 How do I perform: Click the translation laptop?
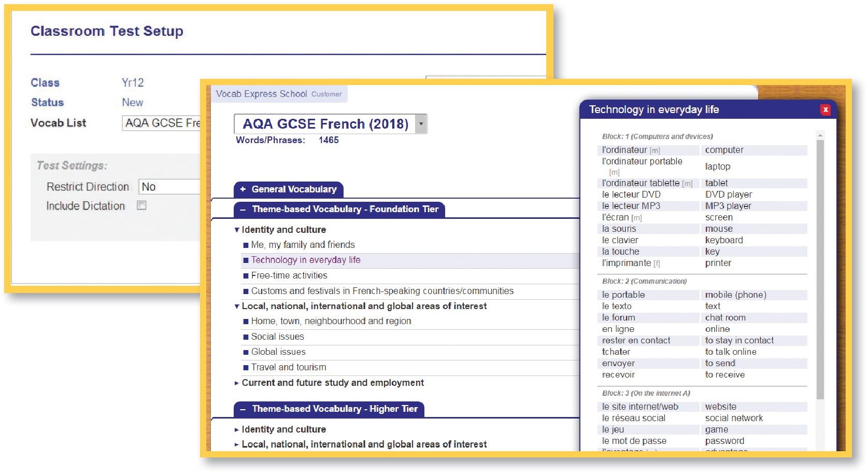[x=718, y=166]
